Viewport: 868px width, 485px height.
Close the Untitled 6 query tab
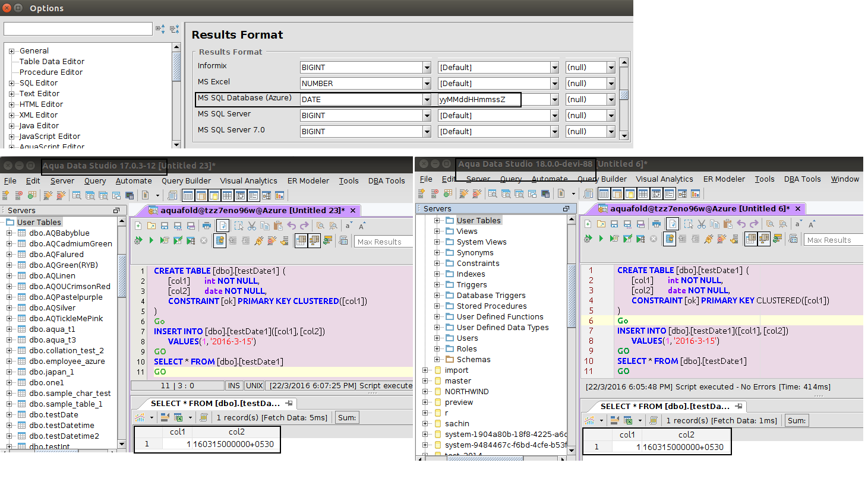(x=798, y=208)
